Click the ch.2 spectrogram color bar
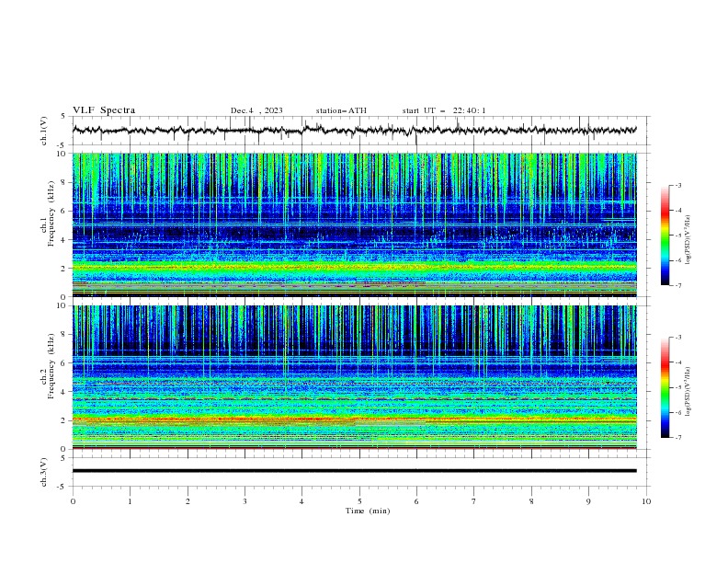This screenshot has width=728, height=563. point(665,387)
